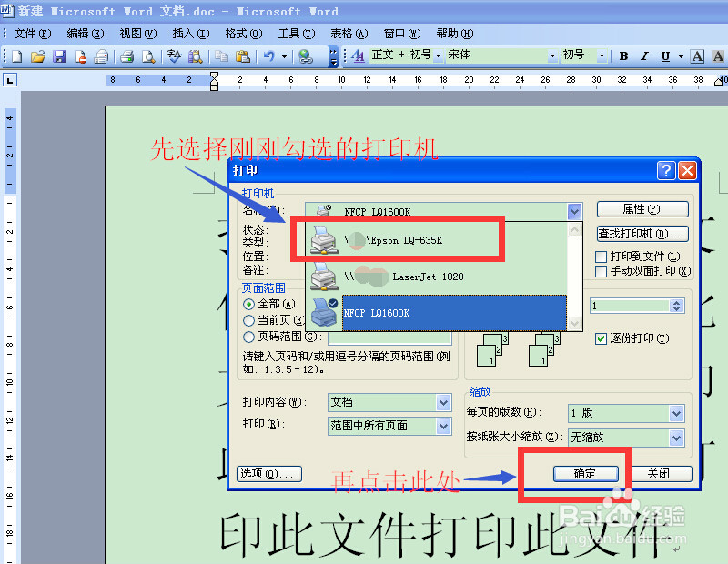Enable Print to file checkbox
Image resolution: width=728 pixels, height=564 pixels.
click(x=601, y=257)
